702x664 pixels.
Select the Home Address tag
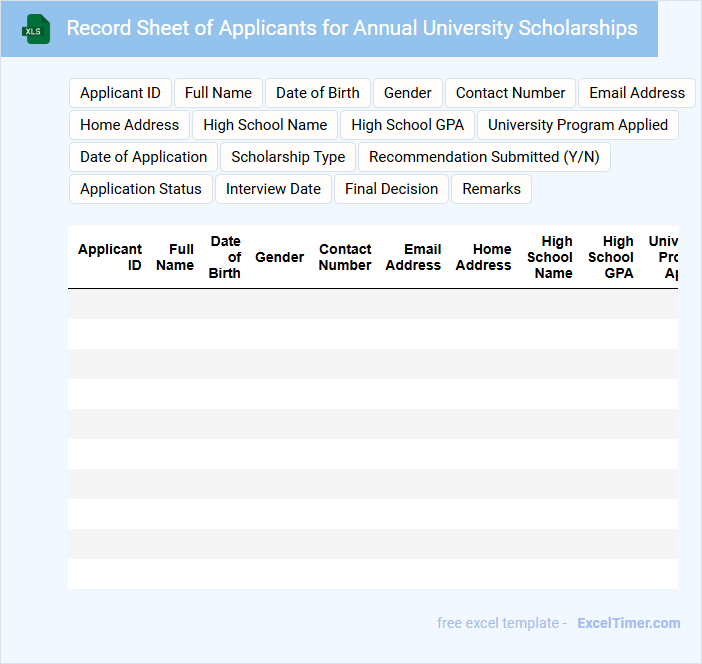click(x=129, y=125)
